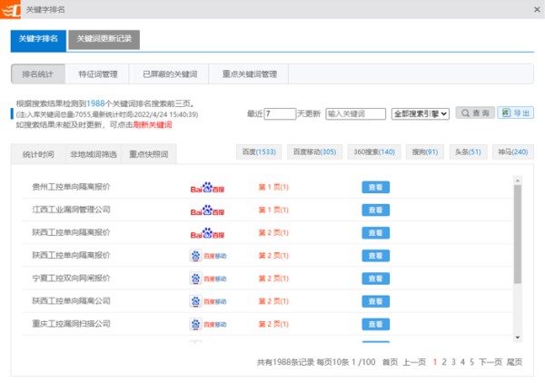Click Baidu mobile icon in 重庆工控漏洞扫描公司 row
The width and height of the screenshot is (545, 392).
[x=195, y=324]
